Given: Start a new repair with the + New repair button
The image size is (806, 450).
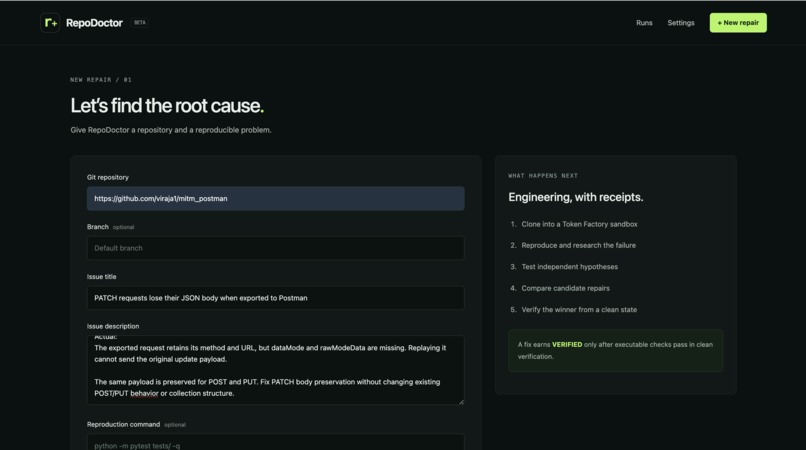Looking at the screenshot, I should point(738,23).
